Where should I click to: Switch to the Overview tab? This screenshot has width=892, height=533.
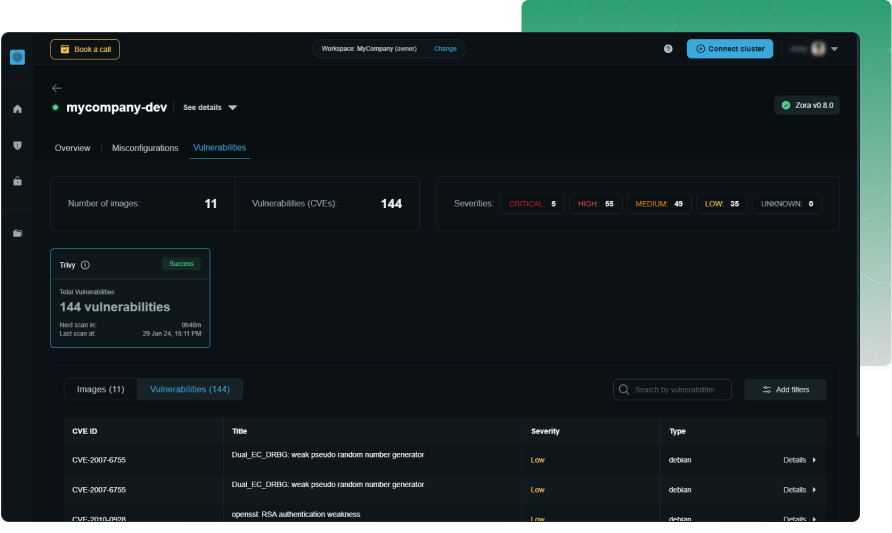pyautogui.click(x=72, y=148)
